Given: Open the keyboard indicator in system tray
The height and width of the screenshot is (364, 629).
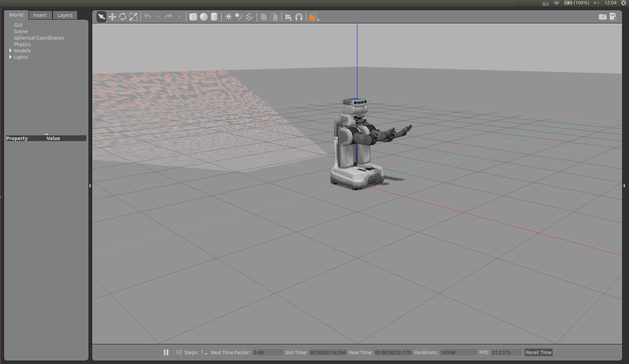Looking at the screenshot, I should click(x=546, y=3).
